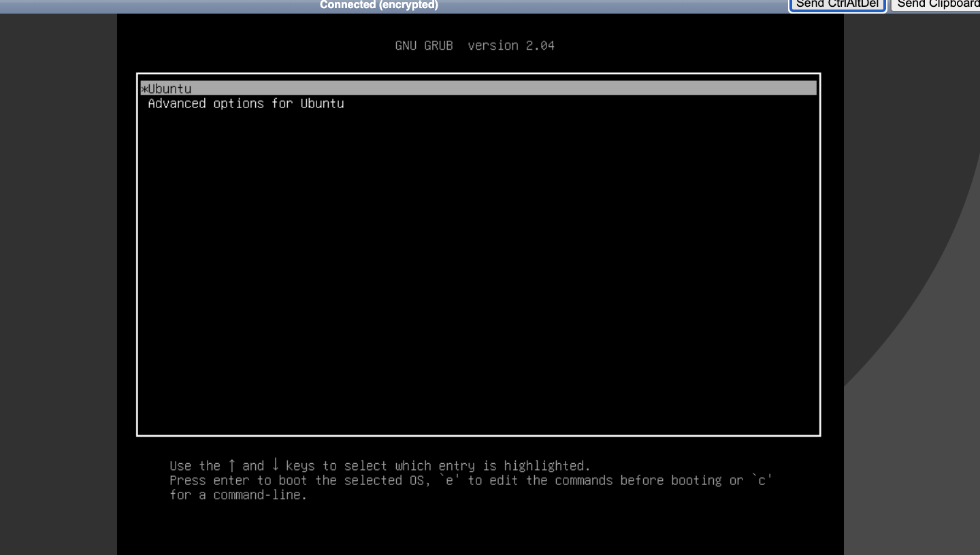The image size is (980, 555).
Task: Click the Send CtrlAltDel button
Action: (837, 5)
